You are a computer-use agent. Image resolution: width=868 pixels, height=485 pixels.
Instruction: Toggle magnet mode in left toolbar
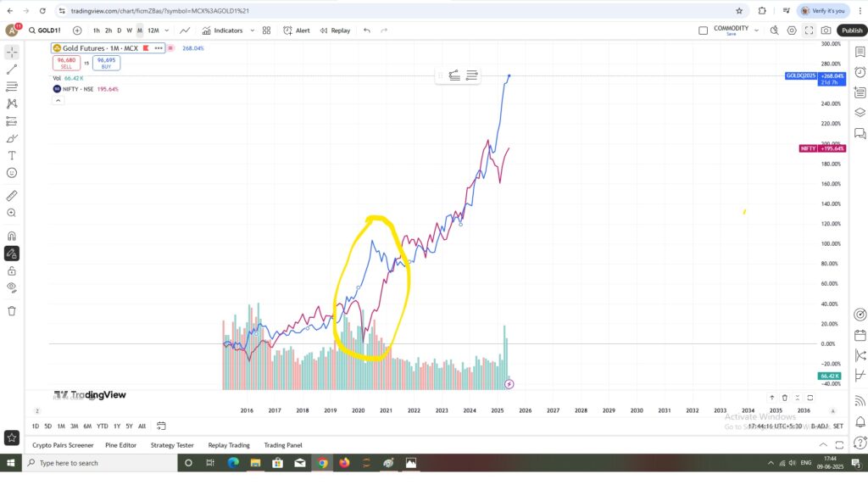pos(12,236)
